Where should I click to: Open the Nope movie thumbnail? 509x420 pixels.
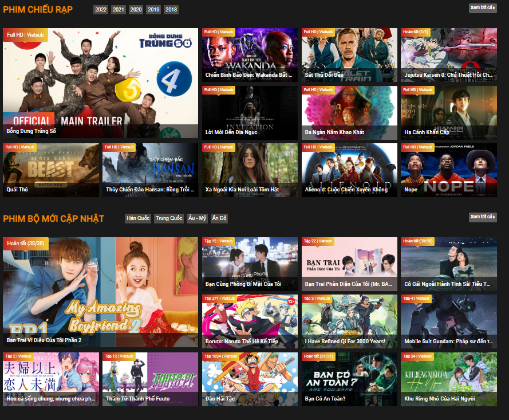click(449, 170)
